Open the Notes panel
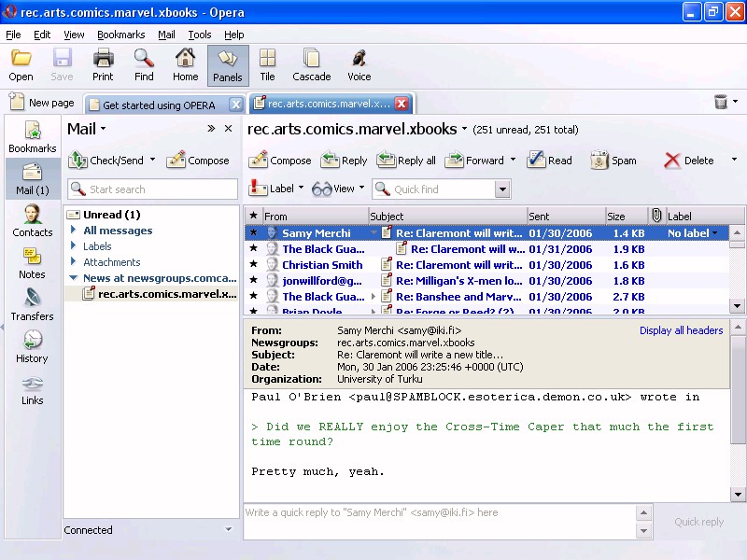The image size is (747, 560). (32, 263)
